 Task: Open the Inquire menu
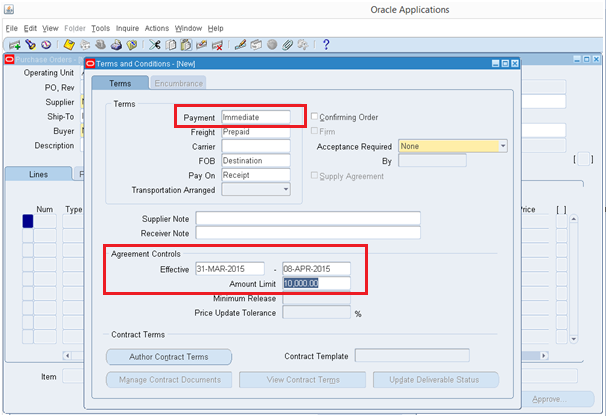127,28
